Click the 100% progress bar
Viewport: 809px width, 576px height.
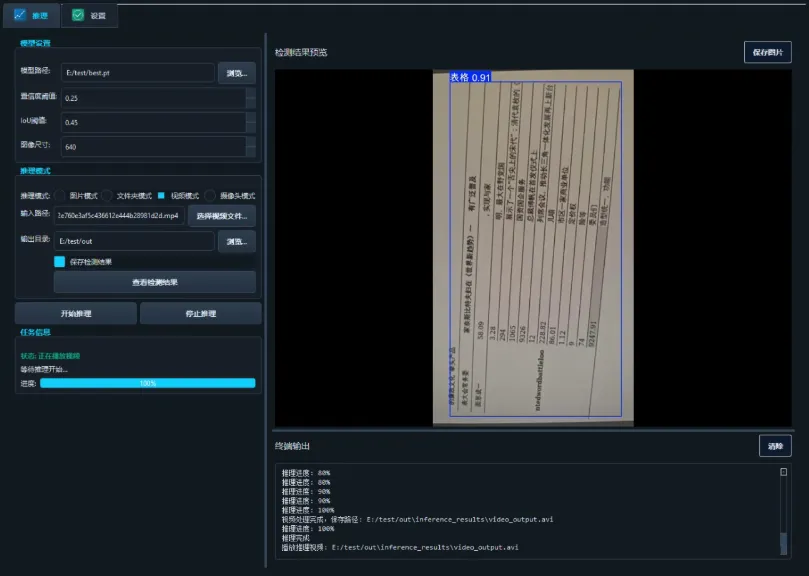[148, 383]
